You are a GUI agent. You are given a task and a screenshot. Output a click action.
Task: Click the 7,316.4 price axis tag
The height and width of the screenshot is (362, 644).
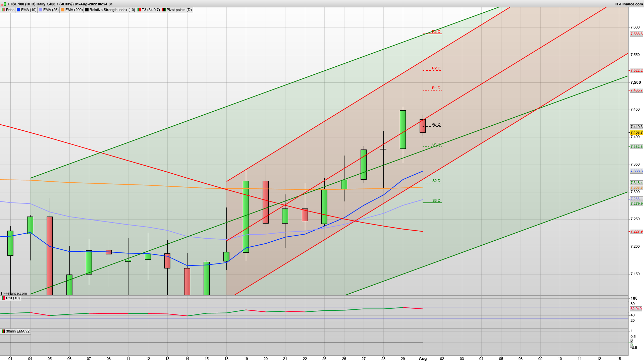[x=636, y=183]
